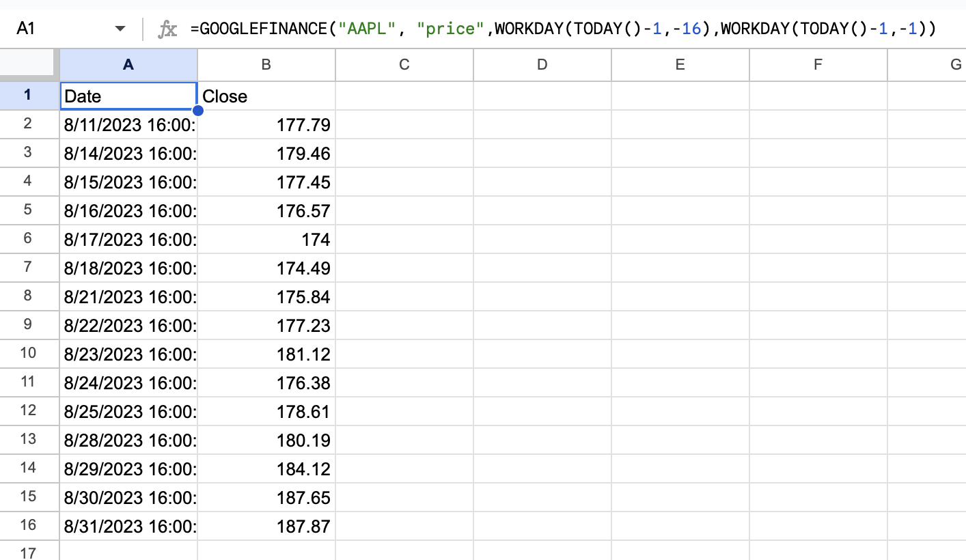Click the GOOGLEFINANCE formula in formula bar
966x560 pixels.
pyautogui.click(x=564, y=29)
